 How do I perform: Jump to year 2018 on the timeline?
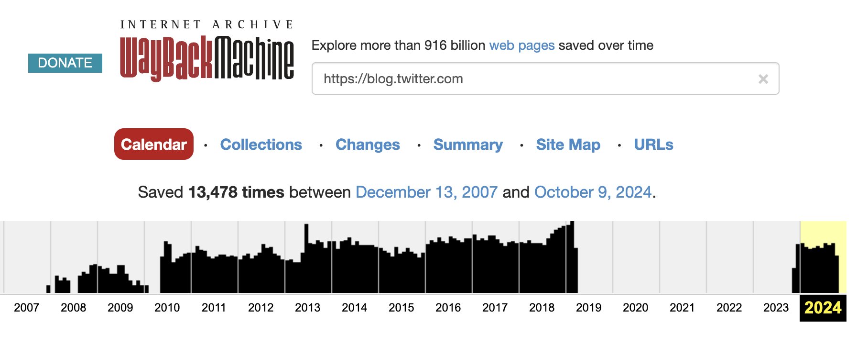[542, 308]
